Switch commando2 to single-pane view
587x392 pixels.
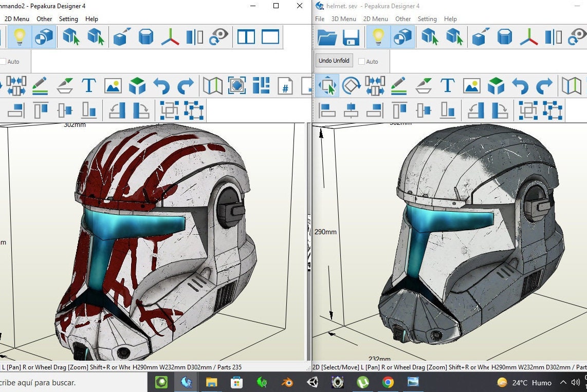coord(270,37)
